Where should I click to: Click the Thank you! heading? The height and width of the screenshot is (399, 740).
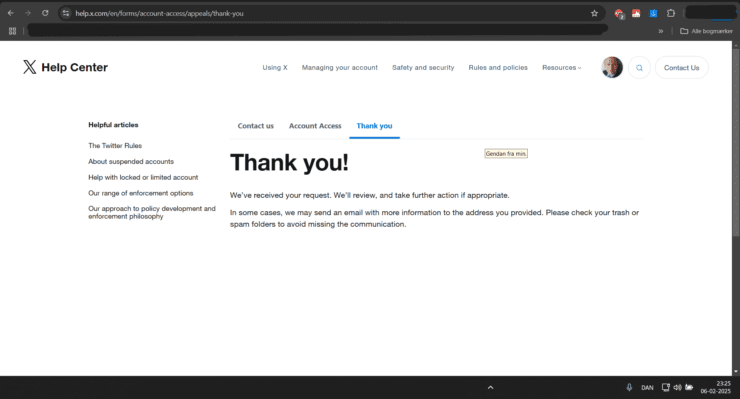tap(289, 162)
